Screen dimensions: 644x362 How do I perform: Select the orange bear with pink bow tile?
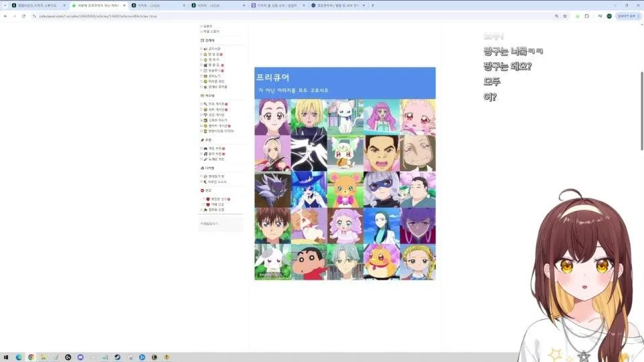click(345, 190)
